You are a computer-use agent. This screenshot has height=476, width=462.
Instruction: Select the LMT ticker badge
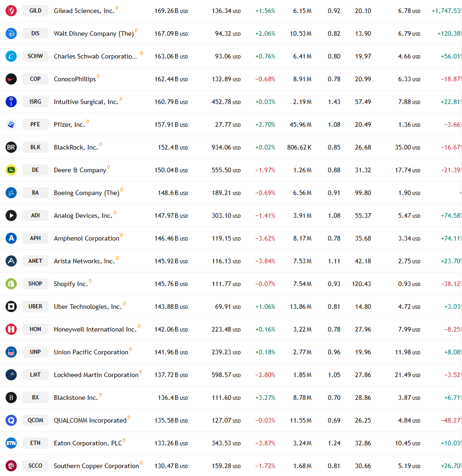35,375
